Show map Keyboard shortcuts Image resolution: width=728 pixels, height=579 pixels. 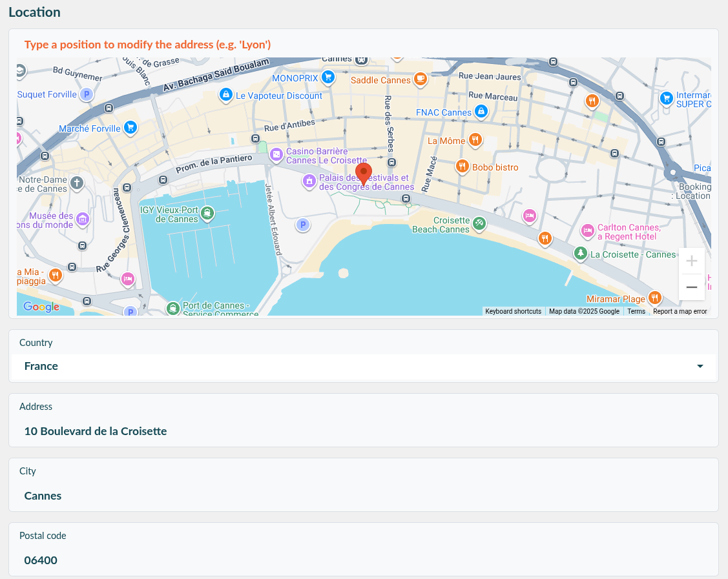tap(513, 311)
